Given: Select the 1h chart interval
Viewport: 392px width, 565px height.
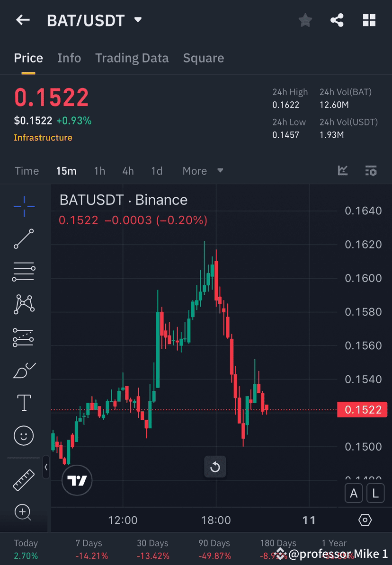Looking at the screenshot, I should [99, 171].
